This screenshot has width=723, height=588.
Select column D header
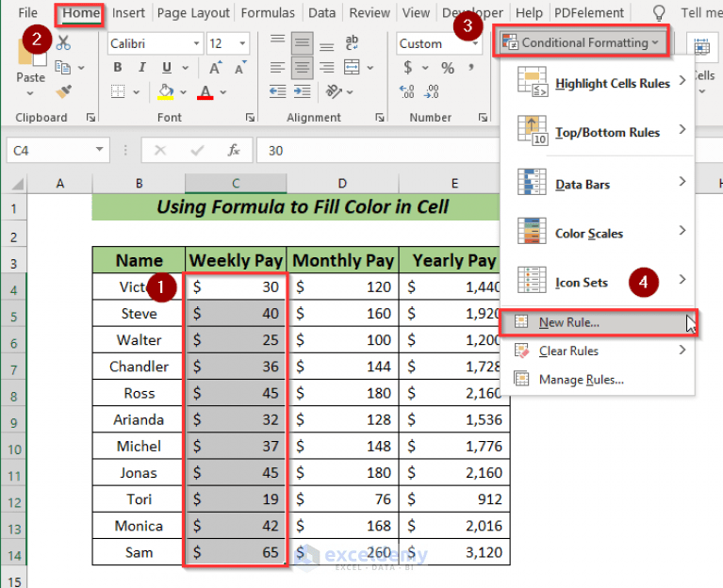[342, 184]
